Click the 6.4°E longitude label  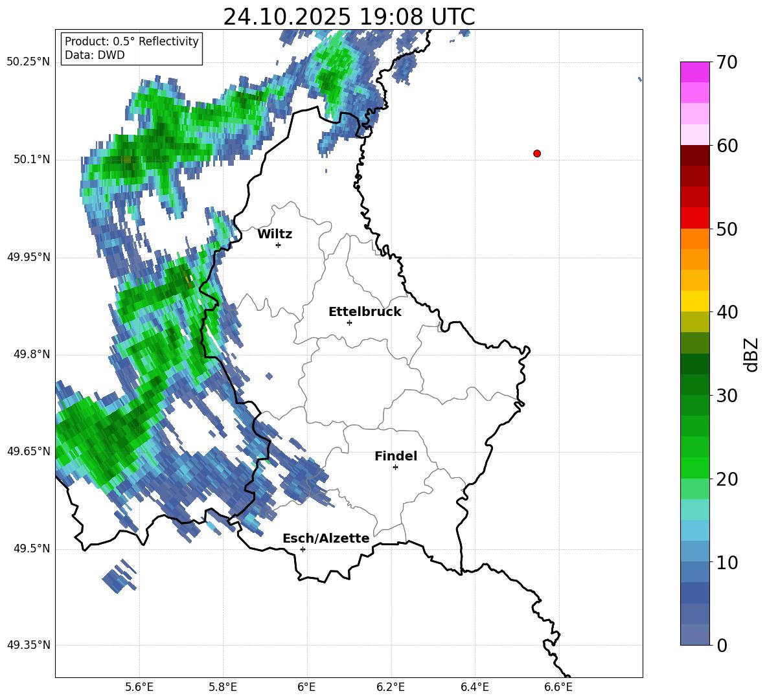[x=474, y=687]
